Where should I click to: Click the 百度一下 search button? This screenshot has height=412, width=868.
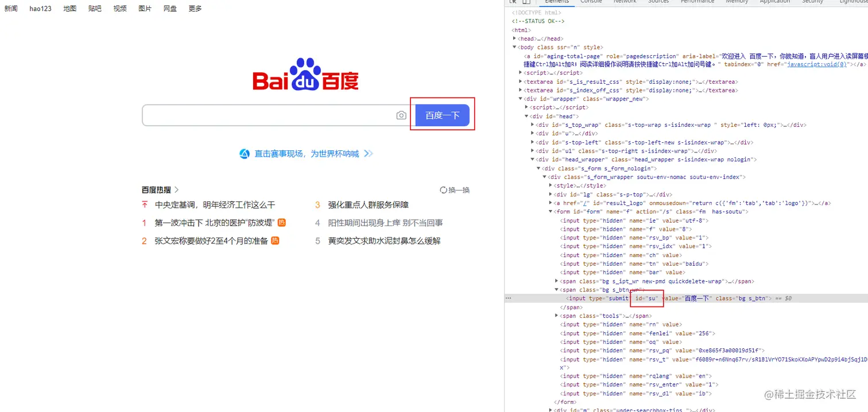tap(443, 115)
